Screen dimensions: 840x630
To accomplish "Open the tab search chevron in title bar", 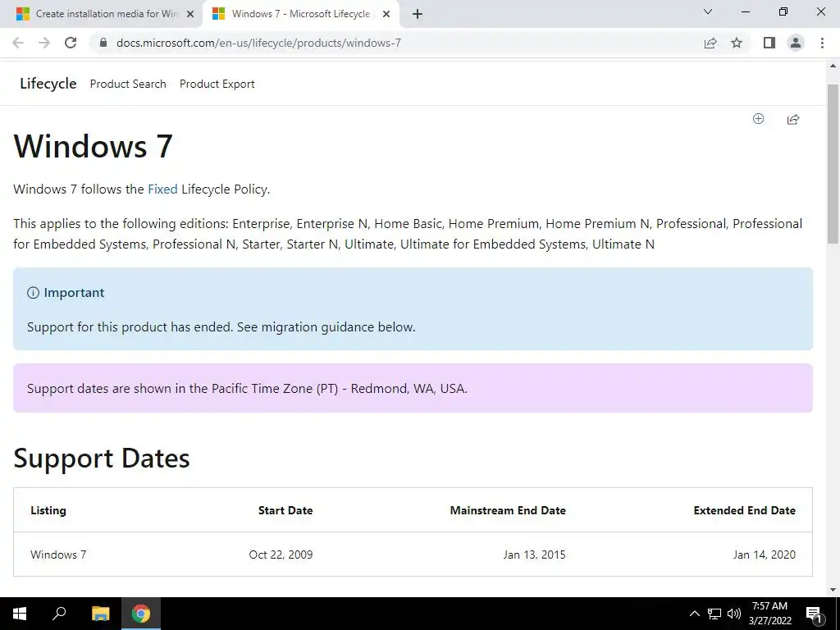I will [708, 11].
